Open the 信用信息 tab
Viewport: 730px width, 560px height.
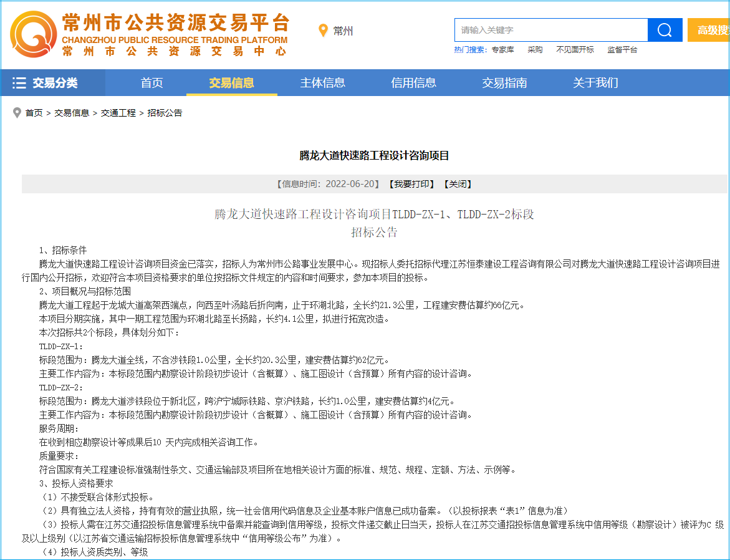point(413,83)
